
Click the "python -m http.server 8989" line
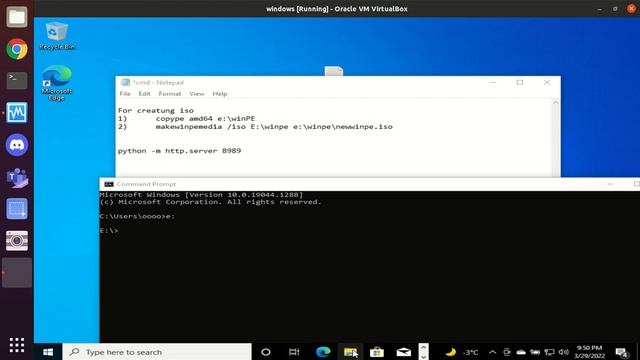coord(179,151)
